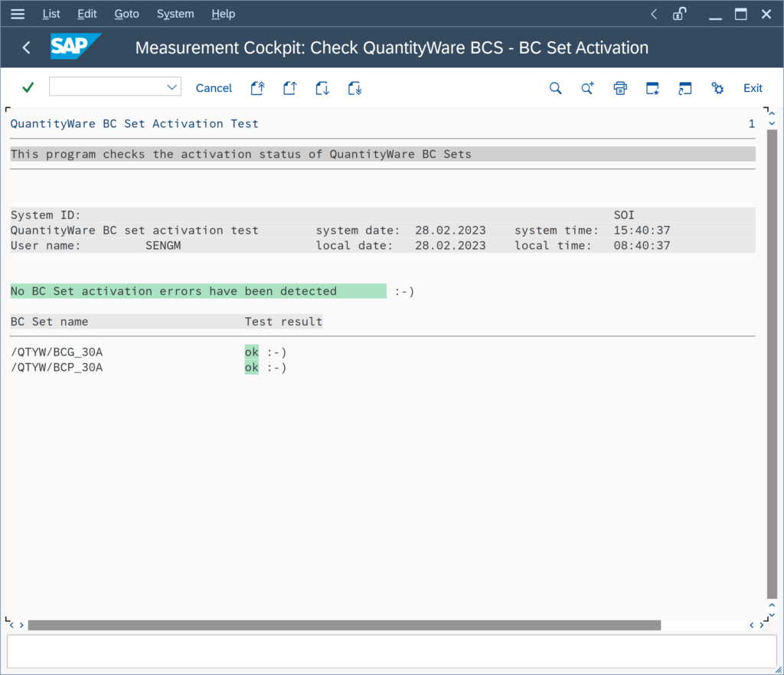This screenshot has width=784, height=675.
Task: Click the 'BC Set name' column header
Action: click(x=50, y=322)
